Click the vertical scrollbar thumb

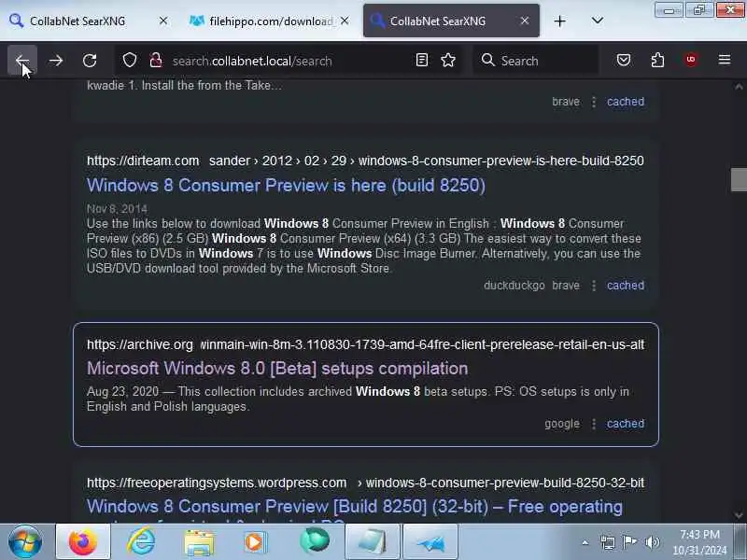[x=739, y=179]
